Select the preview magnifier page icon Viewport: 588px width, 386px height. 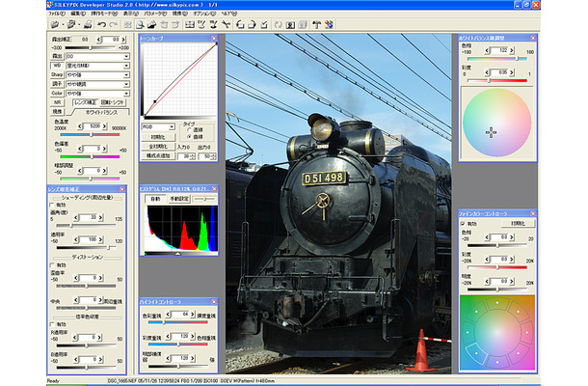coord(140,25)
